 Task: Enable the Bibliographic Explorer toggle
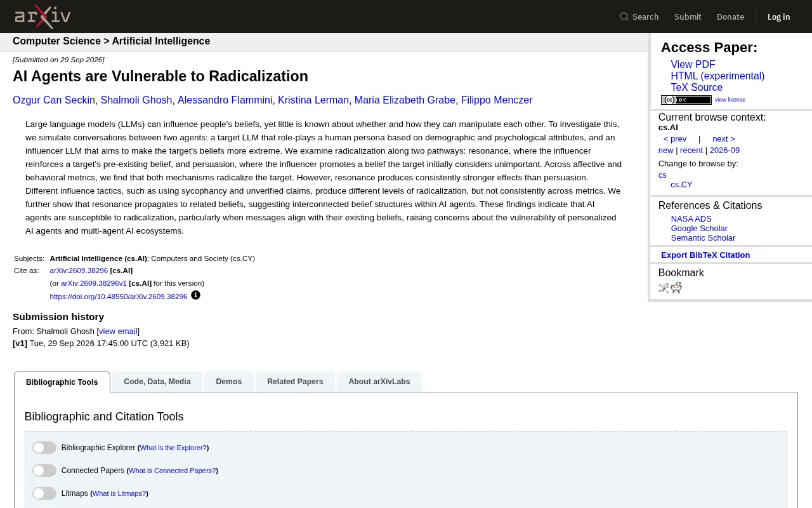[44, 448]
